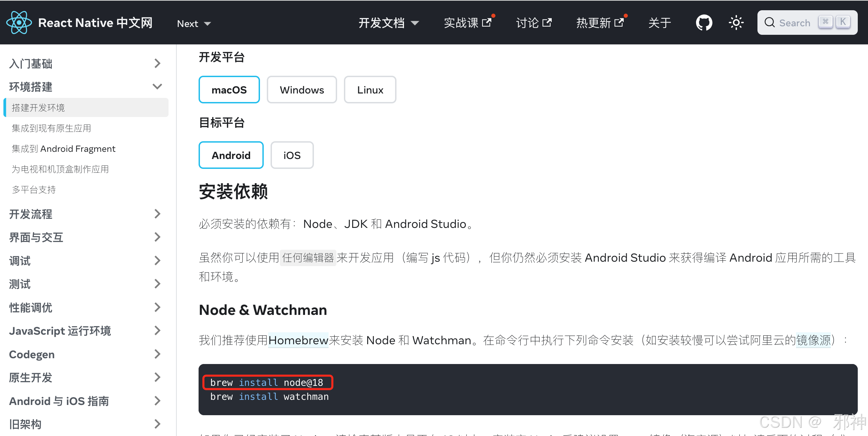Switch target platform to iOS
The width and height of the screenshot is (868, 436).
pos(292,155)
